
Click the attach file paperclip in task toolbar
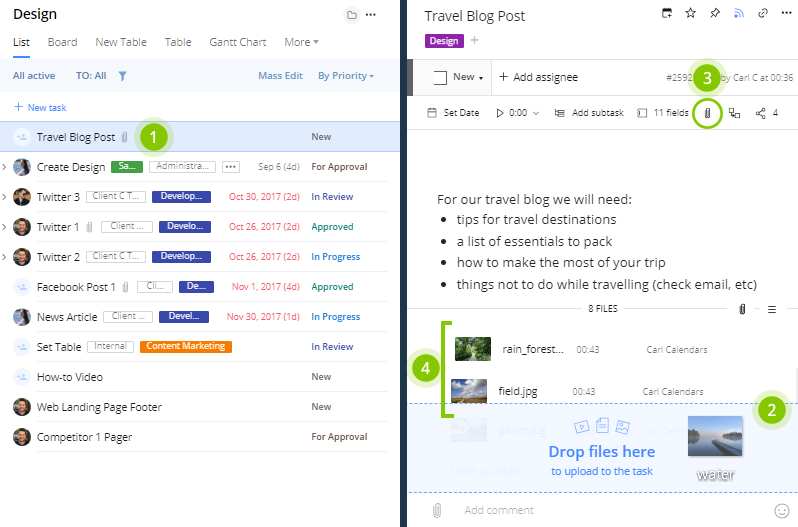(x=707, y=113)
